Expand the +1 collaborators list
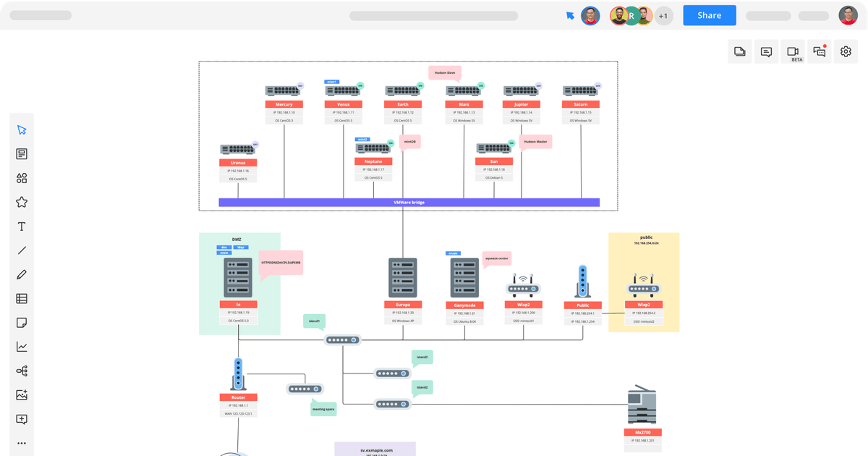868x456 pixels. [x=663, y=16]
